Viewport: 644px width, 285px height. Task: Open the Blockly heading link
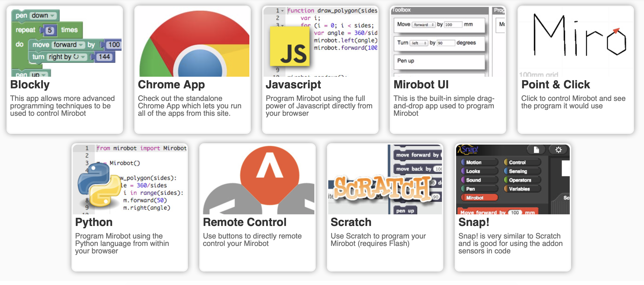(x=30, y=85)
